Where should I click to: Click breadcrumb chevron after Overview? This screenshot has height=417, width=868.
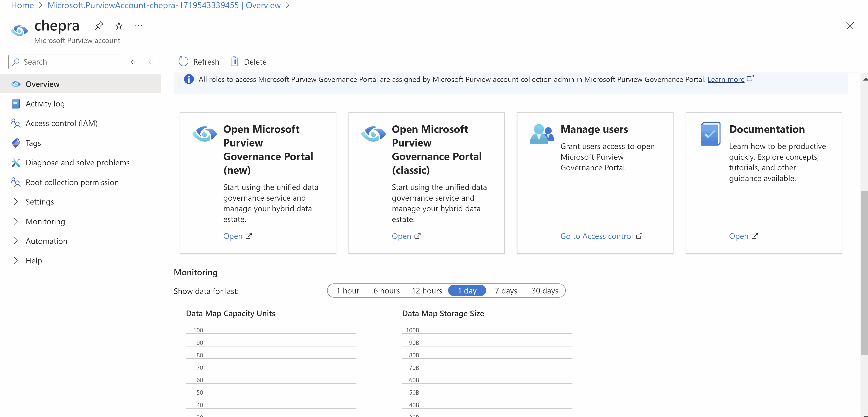point(288,5)
